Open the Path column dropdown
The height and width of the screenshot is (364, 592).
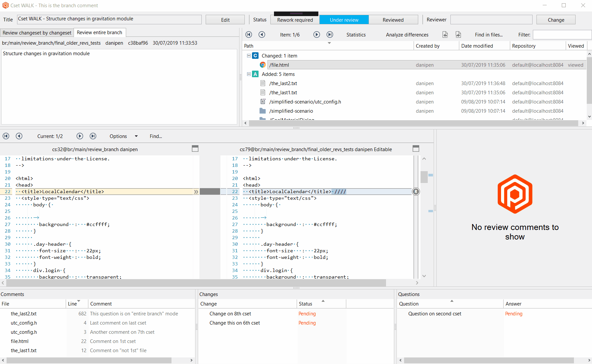tap(329, 43)
